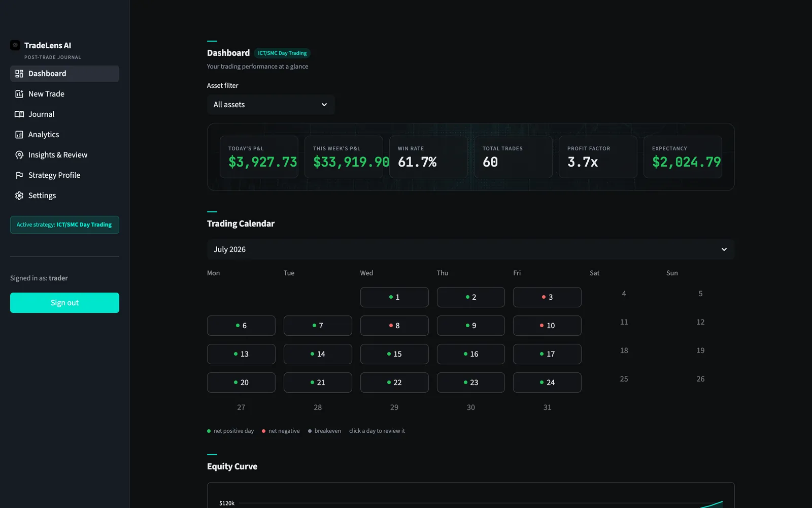Screen dimensions: 812x508
Task: Click the Expectancy $2,024.79 card
Action: click(683, 157)
